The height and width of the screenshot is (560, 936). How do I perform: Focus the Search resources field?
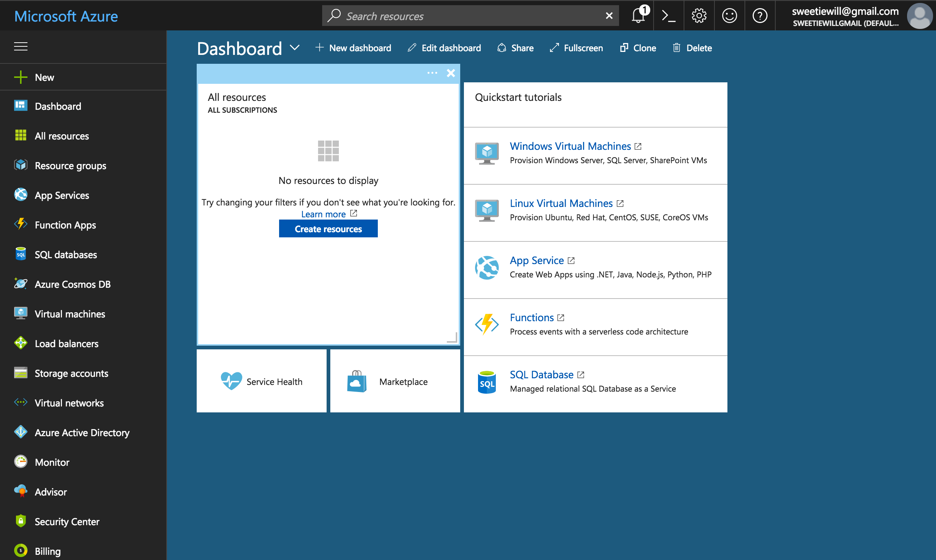(470, 16)
